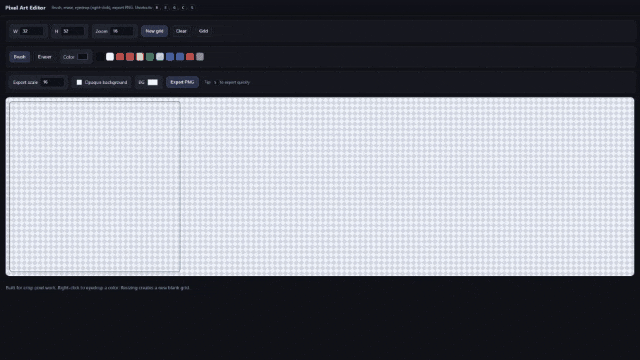Click the Export scale number field

point(52,82)
